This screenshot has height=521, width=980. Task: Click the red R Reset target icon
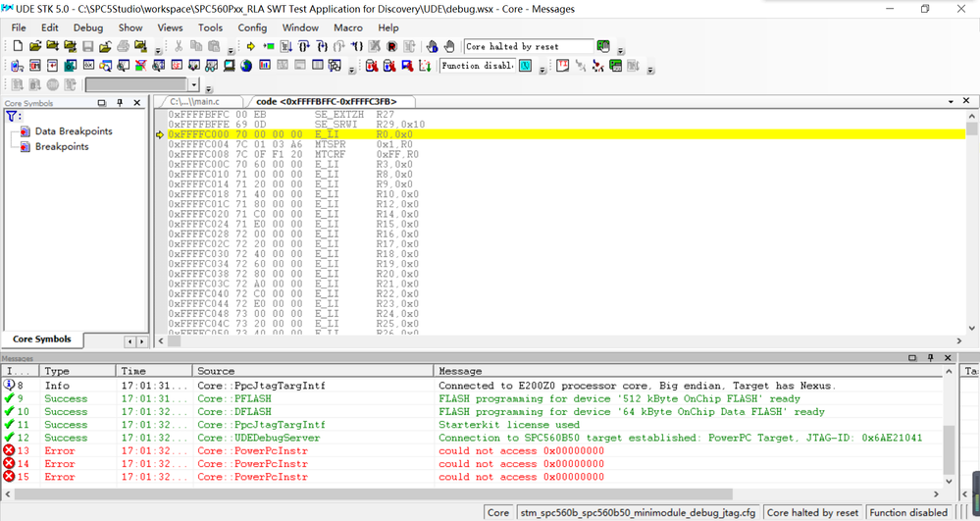click(391, 46)
